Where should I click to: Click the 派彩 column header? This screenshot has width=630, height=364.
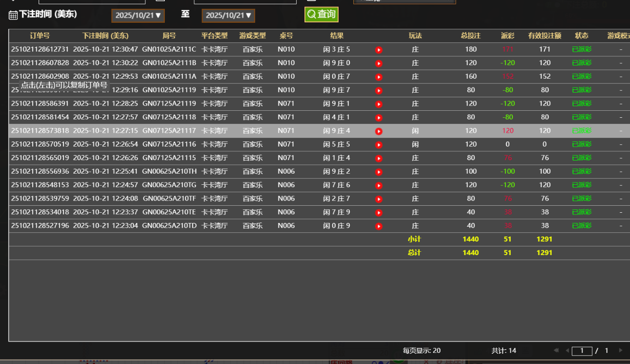click(508, 36)
